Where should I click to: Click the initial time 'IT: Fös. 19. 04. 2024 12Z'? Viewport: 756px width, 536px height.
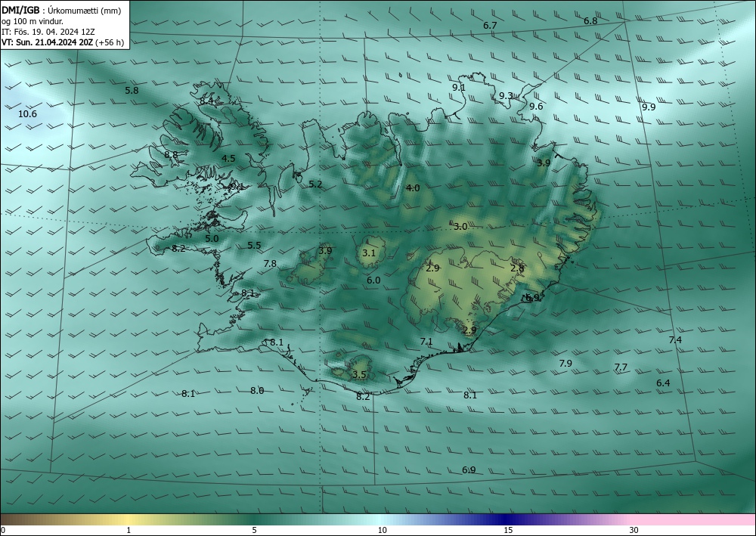click(48, 32)
